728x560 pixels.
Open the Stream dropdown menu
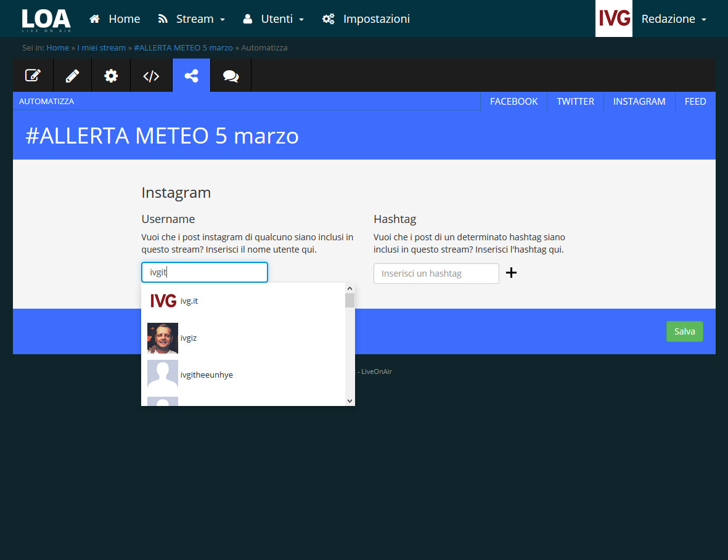(x=191, y=19)
